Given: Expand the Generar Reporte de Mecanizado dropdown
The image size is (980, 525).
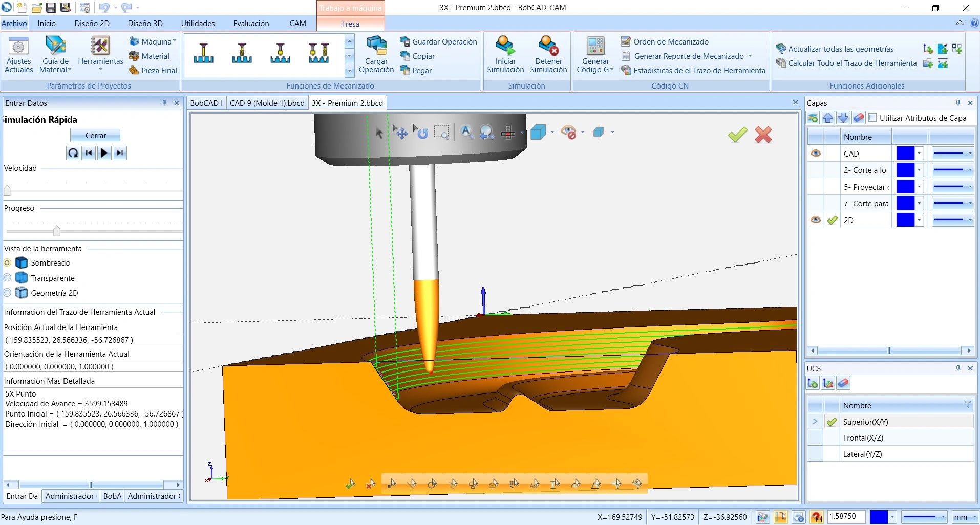Looking at the screenshot, I should (x=751, y=56).
